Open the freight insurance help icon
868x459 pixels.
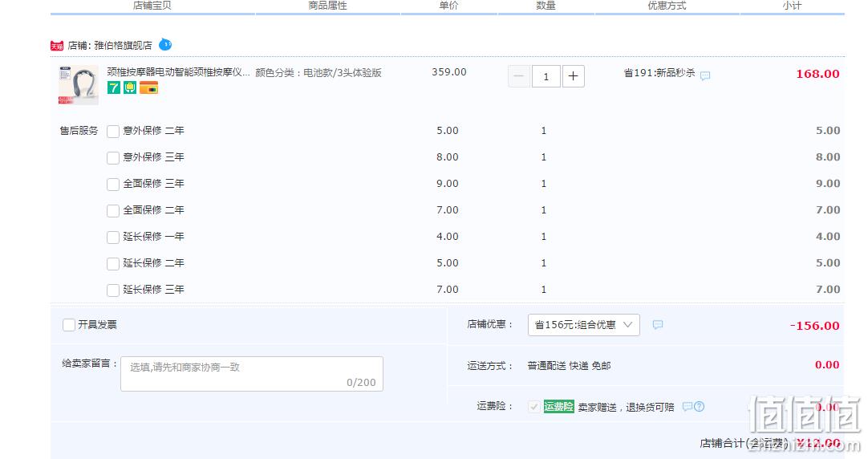pyautogui.click(x=700, y=407)
